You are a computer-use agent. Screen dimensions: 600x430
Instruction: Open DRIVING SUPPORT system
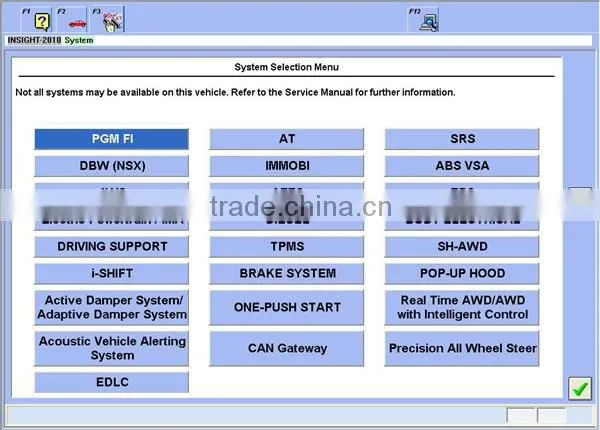[x=112, y=246]
